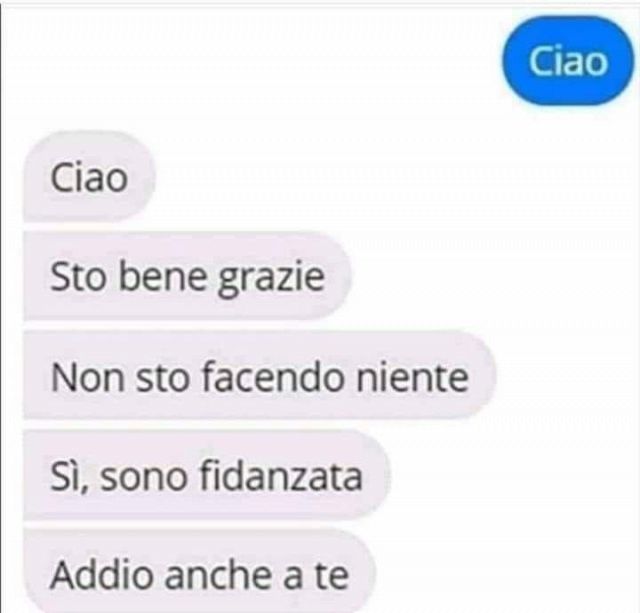Tap the "Non sto facendo niente" message
The image size is (640, 613).
tap(259, 376)
